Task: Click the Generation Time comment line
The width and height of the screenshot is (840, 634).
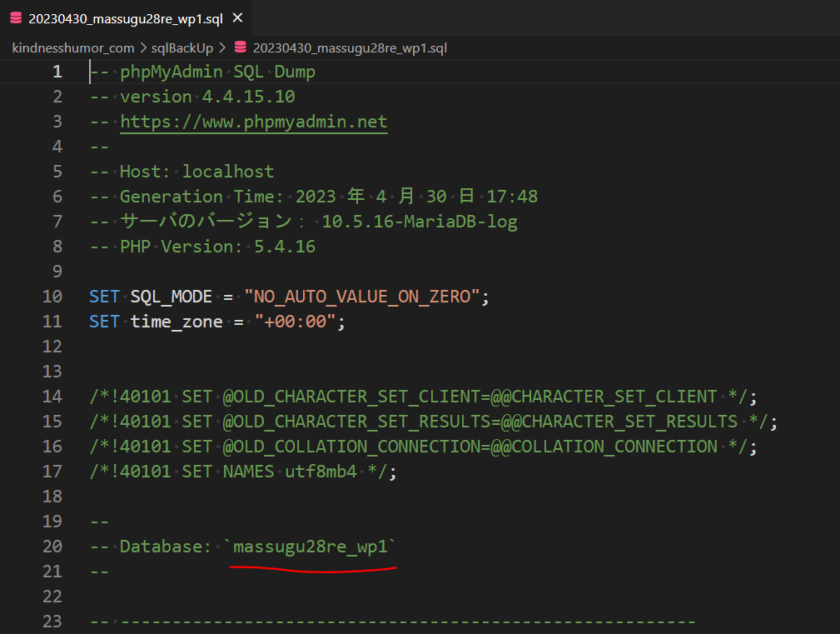Action: [313, 196]
